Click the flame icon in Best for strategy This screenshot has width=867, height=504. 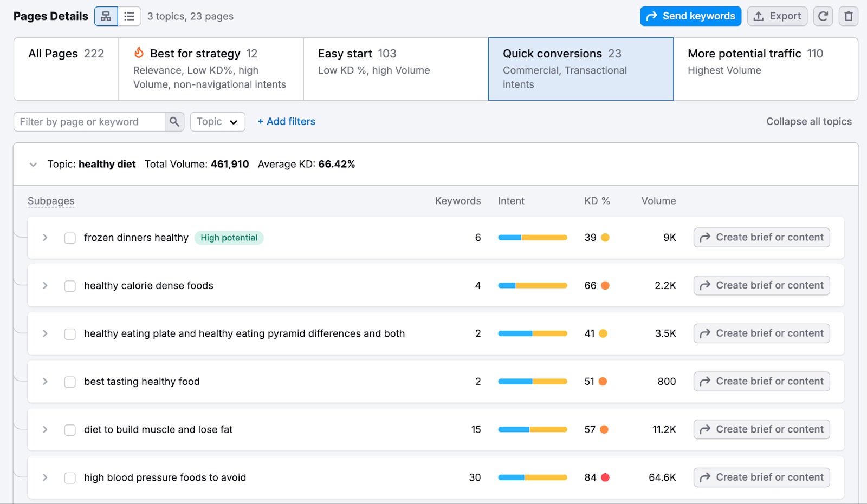coord(139,53)
